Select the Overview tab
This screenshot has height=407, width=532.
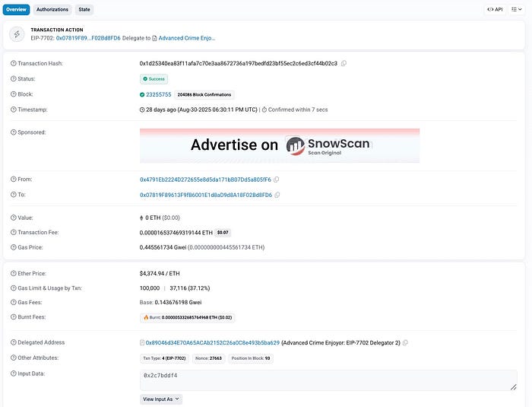pyautogui.click(x=16, y=10)
